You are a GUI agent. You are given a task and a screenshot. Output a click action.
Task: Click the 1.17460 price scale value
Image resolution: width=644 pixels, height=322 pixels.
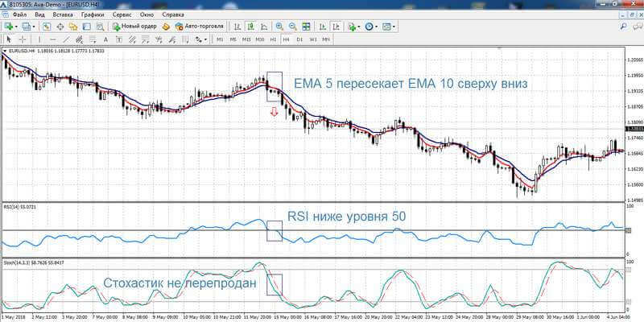[x=634, y=138]
